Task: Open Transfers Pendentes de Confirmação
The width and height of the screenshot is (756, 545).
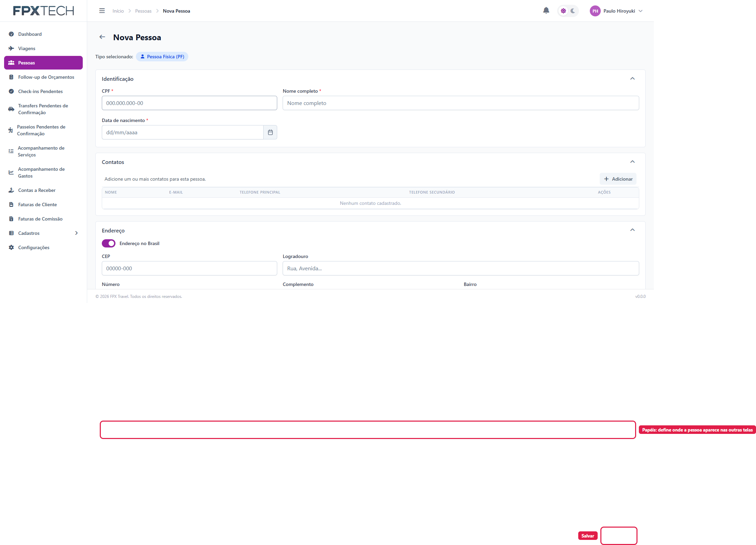Action: click(43, 109)
